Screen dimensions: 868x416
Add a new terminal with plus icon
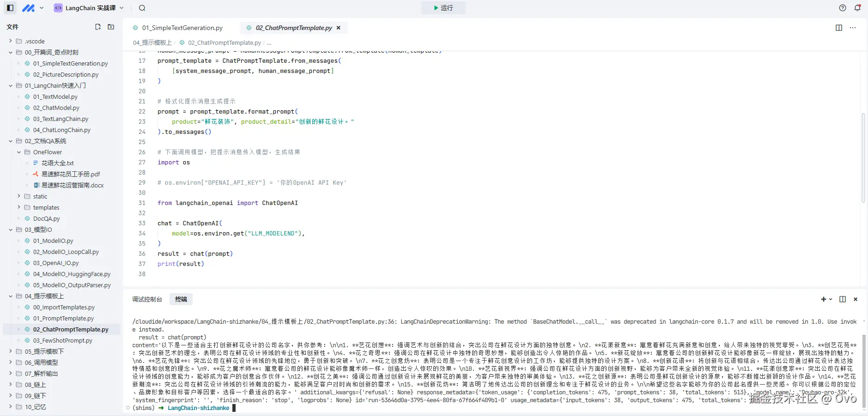click(x=824, y=299)
